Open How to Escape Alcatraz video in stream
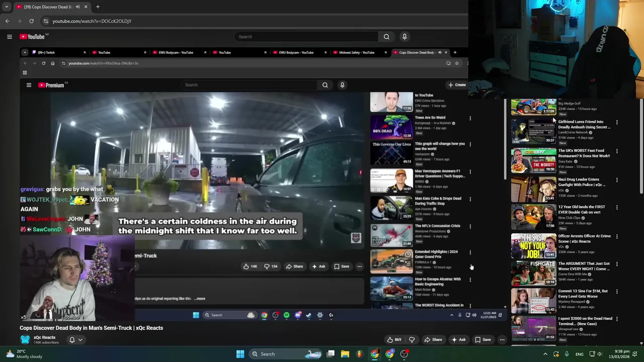 click(x=438, y=282)
